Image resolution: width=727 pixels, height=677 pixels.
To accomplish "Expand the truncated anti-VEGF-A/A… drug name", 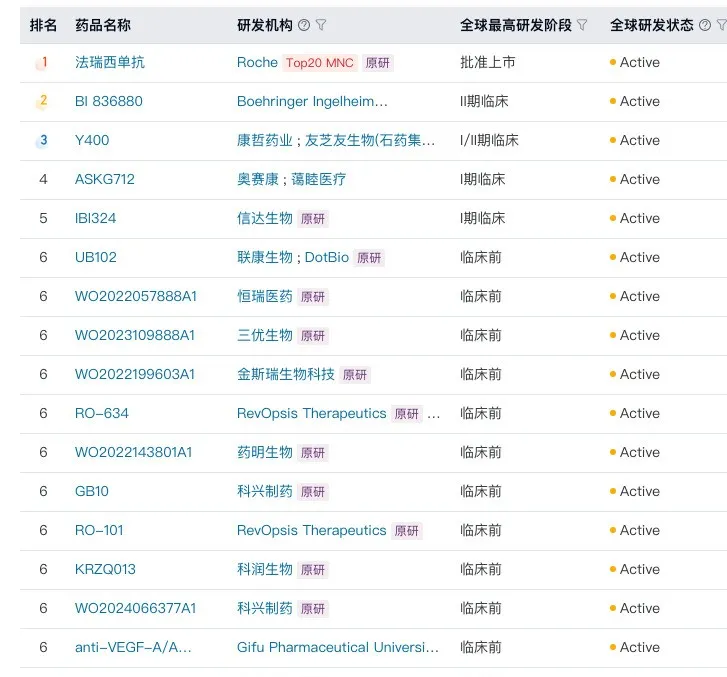I will 133,647.
